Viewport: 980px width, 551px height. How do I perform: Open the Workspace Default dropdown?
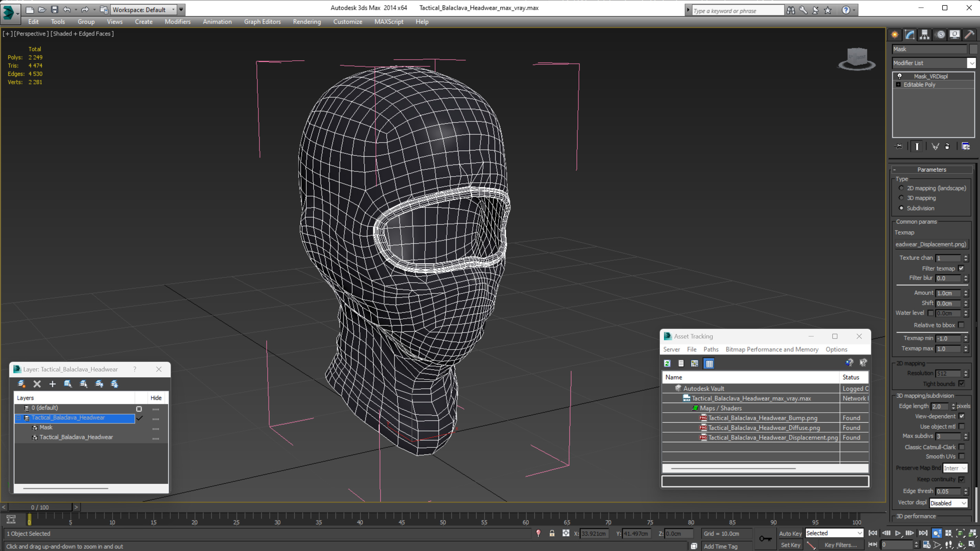pyautogui.click(x=144, y=10)
